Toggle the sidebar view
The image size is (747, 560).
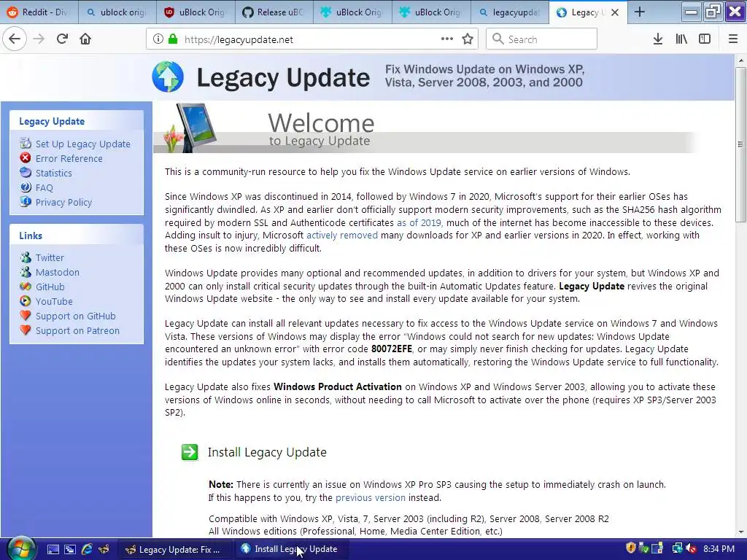[x=705, y=39]
